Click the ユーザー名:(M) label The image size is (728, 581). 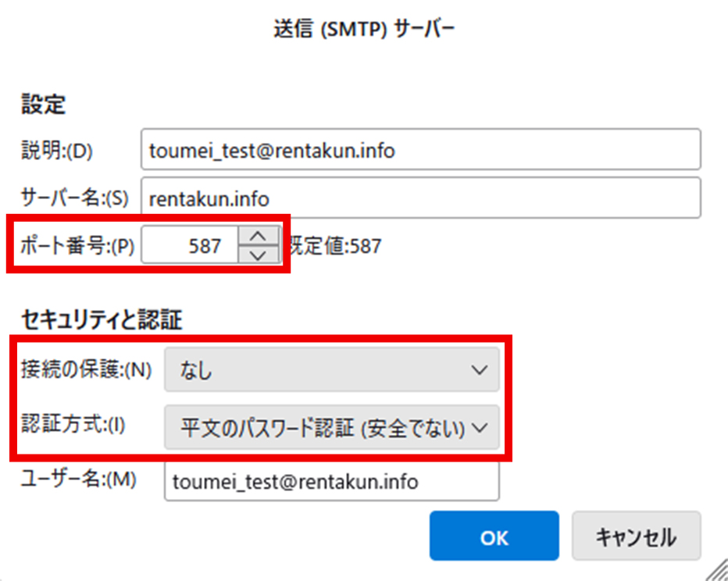click(x=78, y=480)
